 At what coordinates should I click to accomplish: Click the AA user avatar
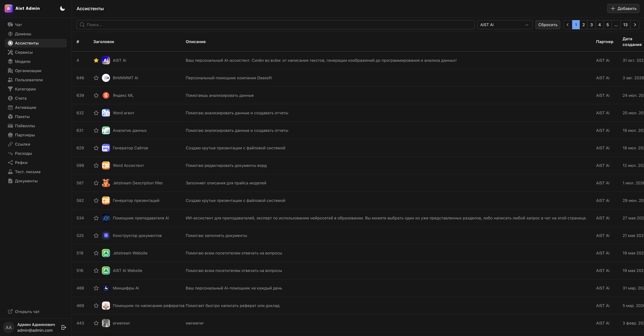pos(9,327)
